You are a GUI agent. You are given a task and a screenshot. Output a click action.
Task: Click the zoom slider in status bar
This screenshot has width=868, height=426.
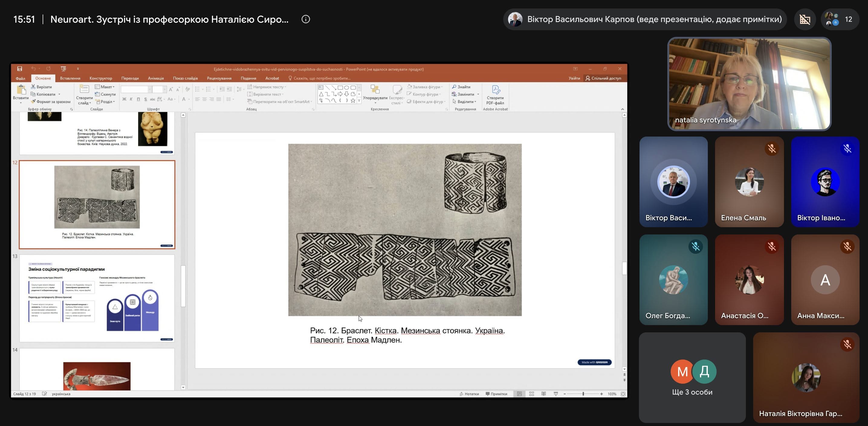583,394
